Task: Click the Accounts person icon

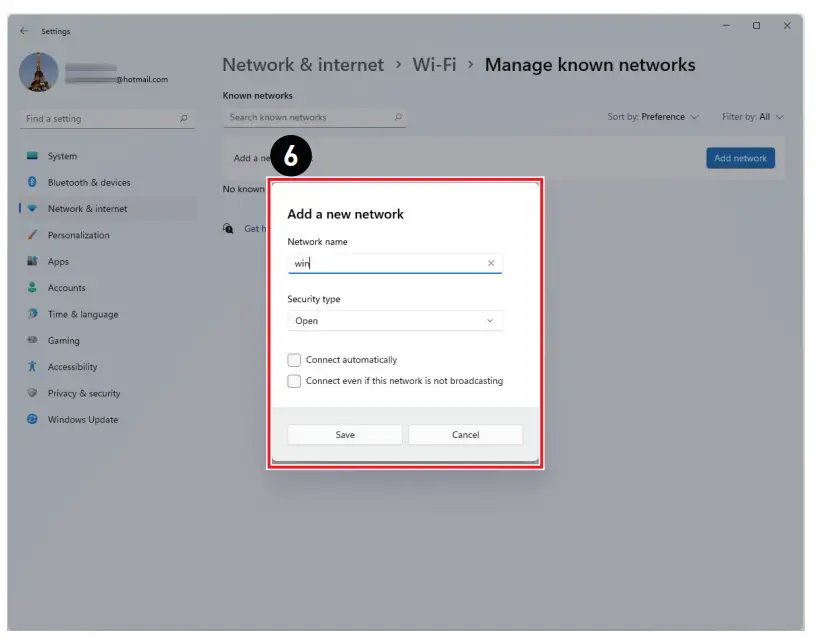Action: 32,288
